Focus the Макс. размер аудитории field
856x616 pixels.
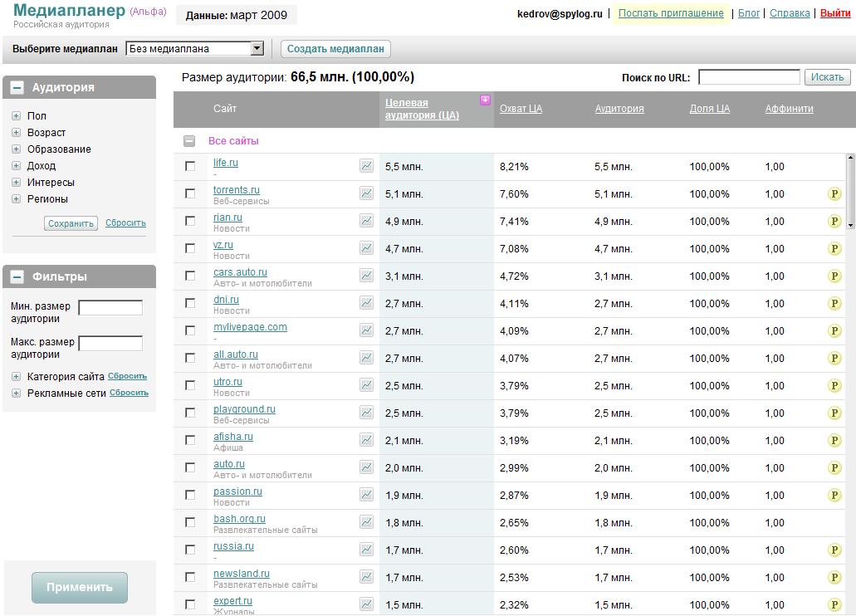110,344
